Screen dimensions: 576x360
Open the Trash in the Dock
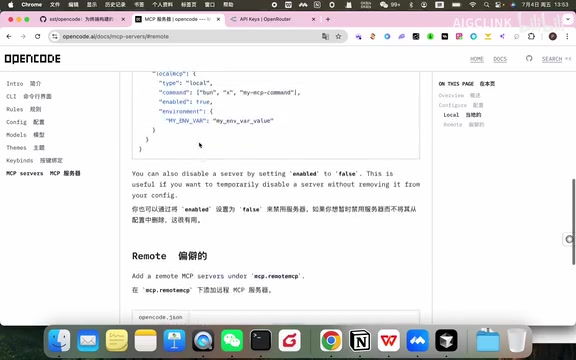516,340
